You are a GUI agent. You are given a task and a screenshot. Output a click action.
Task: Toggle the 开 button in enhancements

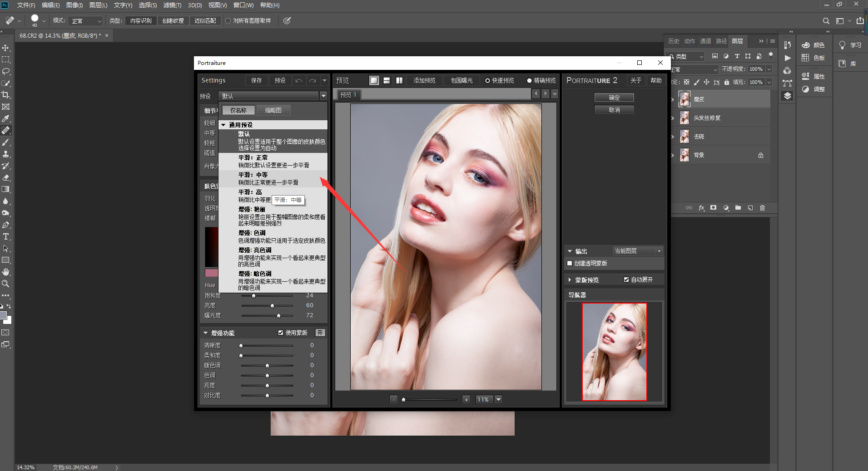pyautogui.click(x=320, y=333)
